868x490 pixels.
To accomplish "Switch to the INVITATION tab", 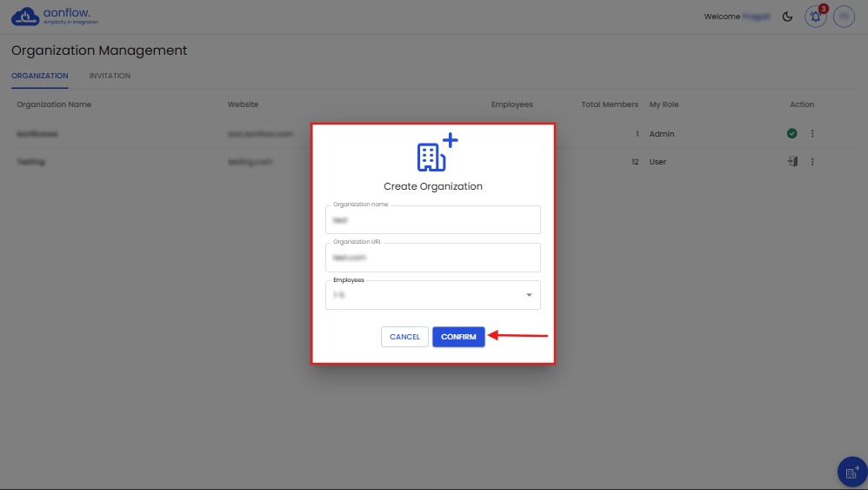I will [110, 76].
